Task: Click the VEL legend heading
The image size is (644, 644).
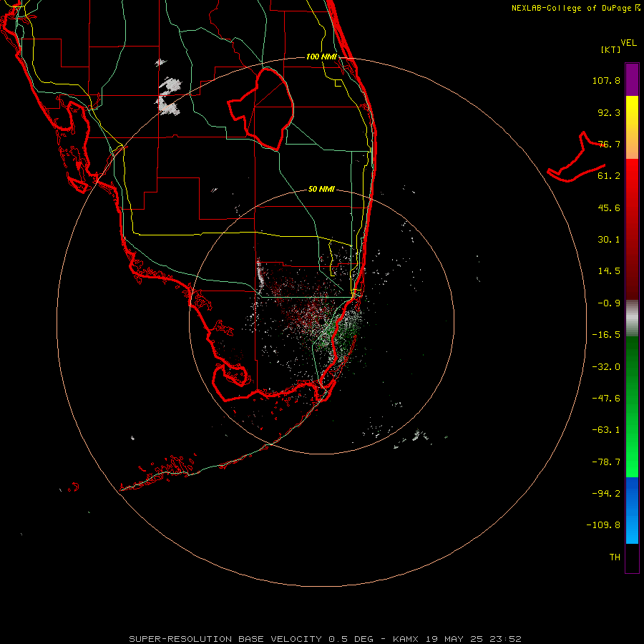Action: pyautogui.click(x=628, y=43)
